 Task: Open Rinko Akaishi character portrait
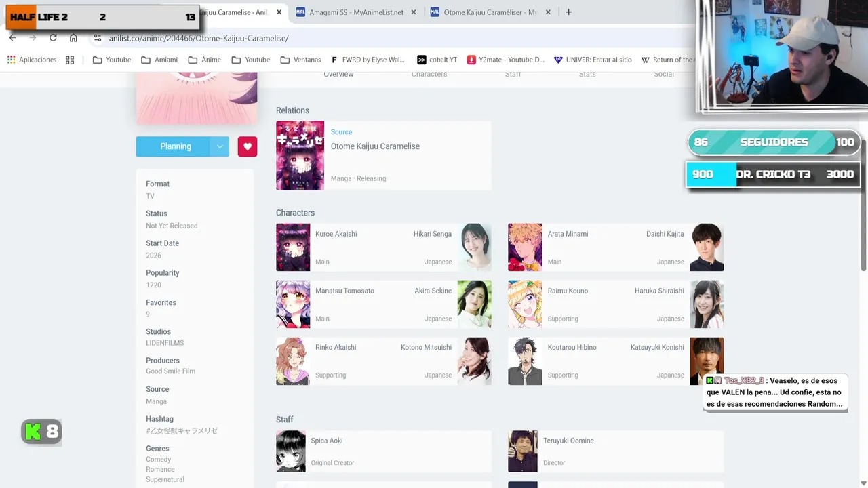click(293, 361)
